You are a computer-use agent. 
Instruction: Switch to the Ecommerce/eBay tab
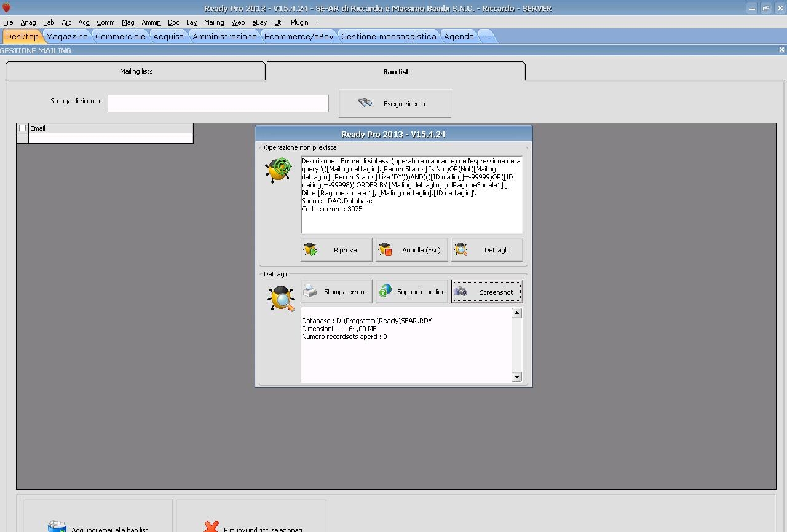click(x=299, y=36)
